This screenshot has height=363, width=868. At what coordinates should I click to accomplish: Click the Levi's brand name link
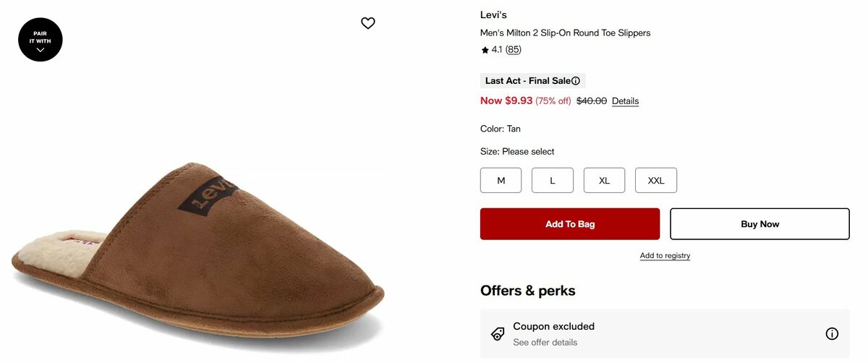click(x=494, y=14)
